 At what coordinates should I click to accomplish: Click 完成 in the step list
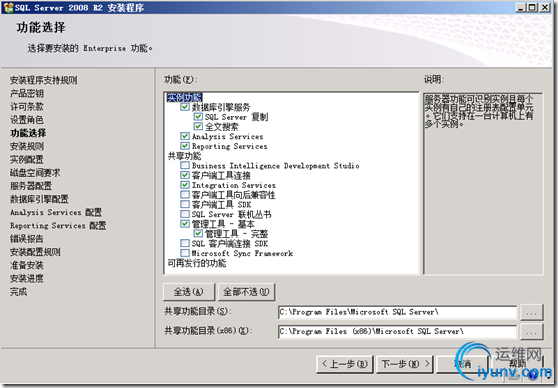(x=18, y=292)
